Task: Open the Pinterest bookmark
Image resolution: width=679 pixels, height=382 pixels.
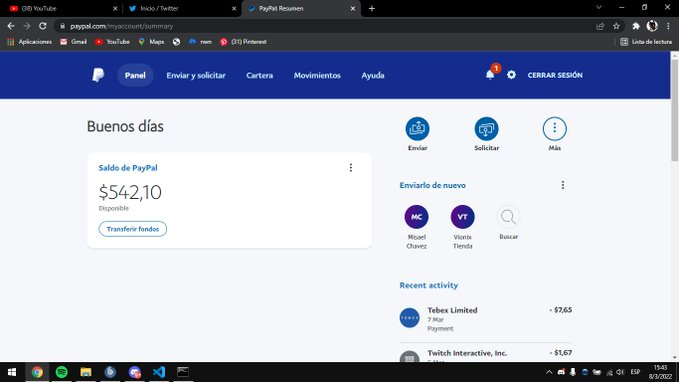Action: point(243,42)
